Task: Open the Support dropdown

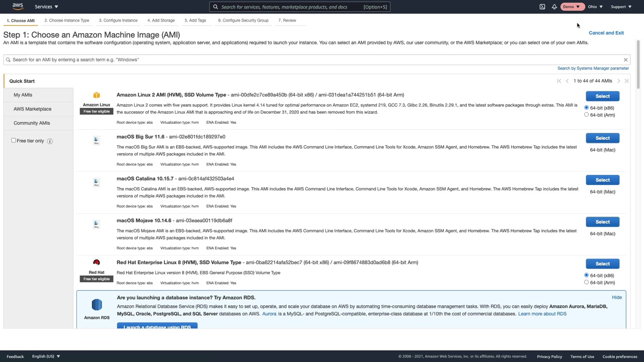Action: click(621, 7)
